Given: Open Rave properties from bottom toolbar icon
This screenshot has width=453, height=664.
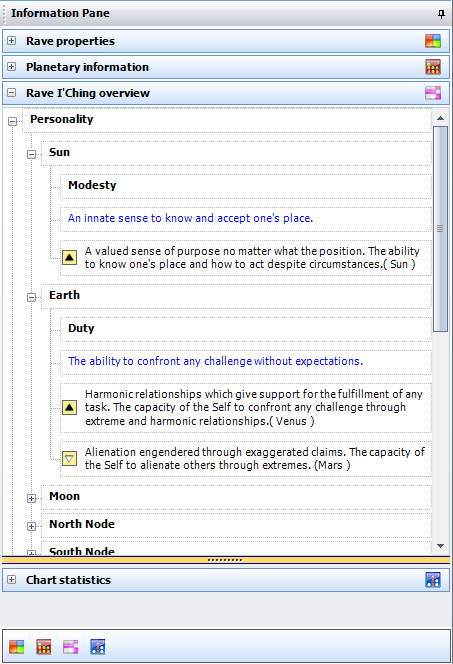Looking at the screenshot, I should tap(17, 647).
